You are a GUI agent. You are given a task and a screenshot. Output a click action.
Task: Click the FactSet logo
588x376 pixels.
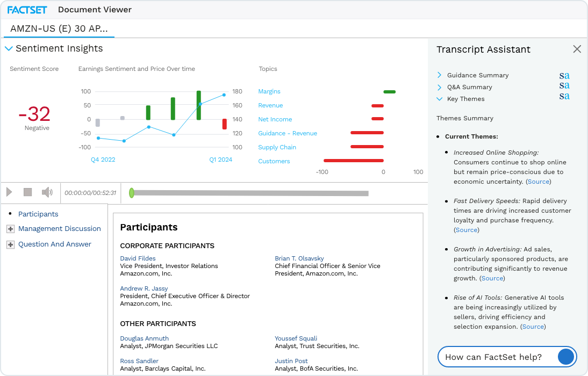[x=26, y=9]
